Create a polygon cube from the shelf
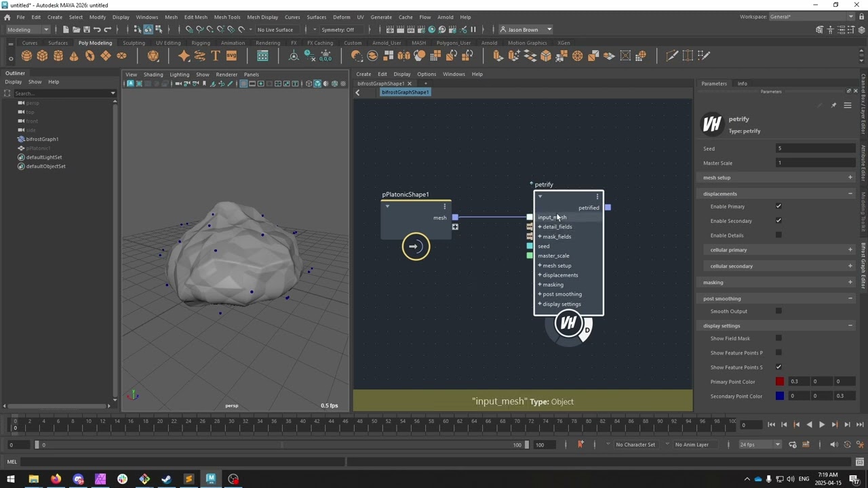This screenshot has height=488, width=868. pyautogui.click(x=43, y=56)
